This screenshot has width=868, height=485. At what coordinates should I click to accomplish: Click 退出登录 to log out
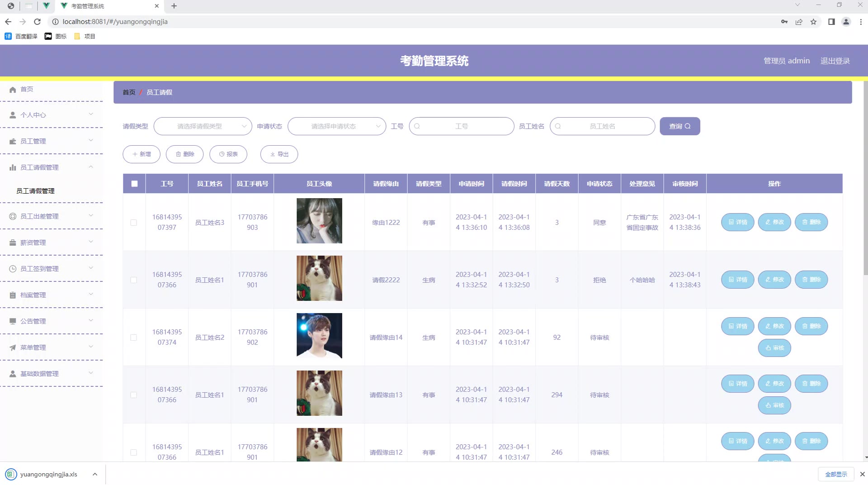835,61
